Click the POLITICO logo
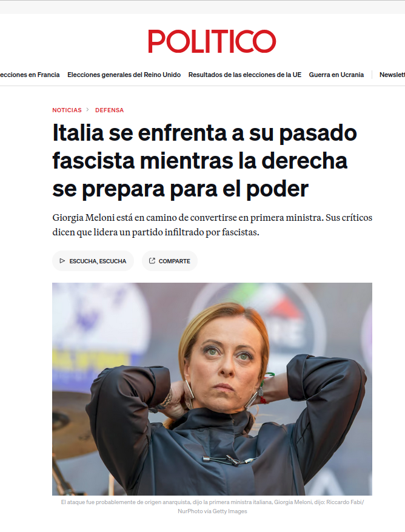Viewport: 405px width, 532px height. coord(212,41)
